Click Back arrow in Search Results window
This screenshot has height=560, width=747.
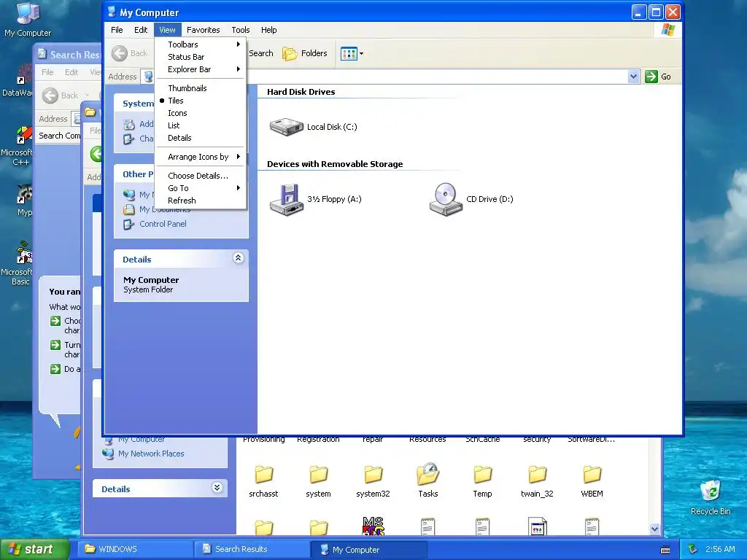[x=50, y=96]
